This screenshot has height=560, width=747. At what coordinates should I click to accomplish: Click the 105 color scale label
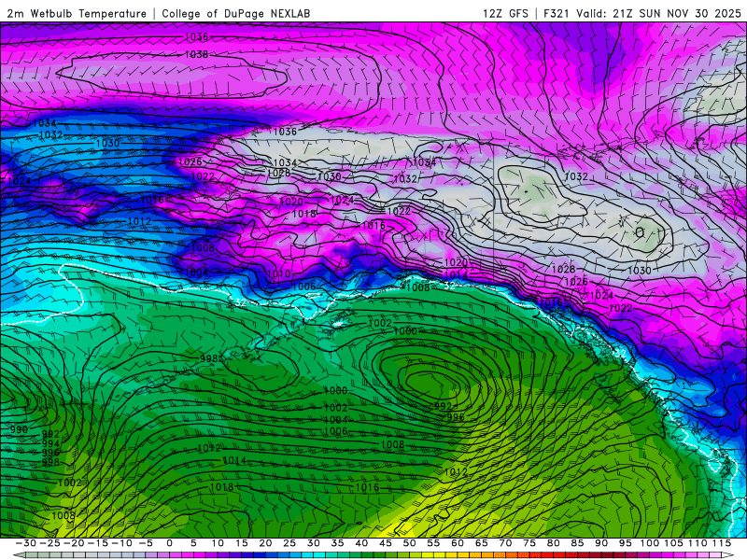(x=673, y=543)
